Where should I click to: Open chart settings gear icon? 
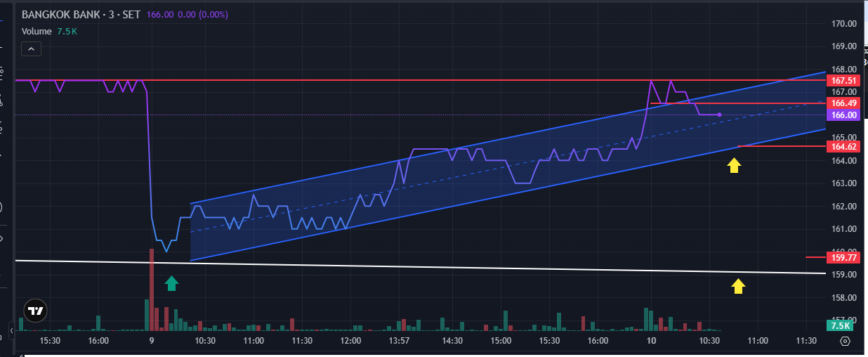click(x=845, y=341)
